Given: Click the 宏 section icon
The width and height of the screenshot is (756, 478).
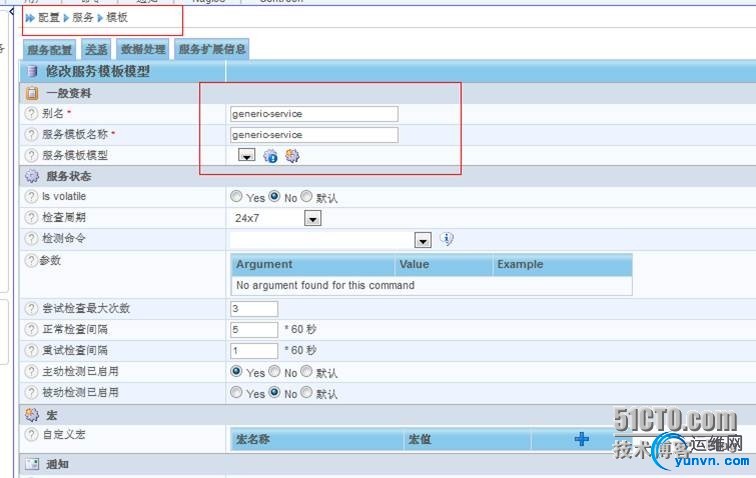Looking at the screenshot, I should point(32,414).
